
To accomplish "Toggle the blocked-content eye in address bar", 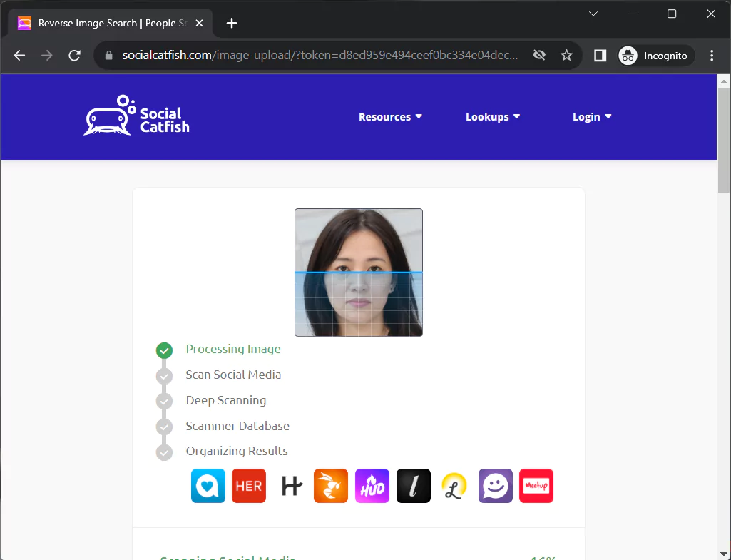I will pyautogui.click(x=539, y=54).
